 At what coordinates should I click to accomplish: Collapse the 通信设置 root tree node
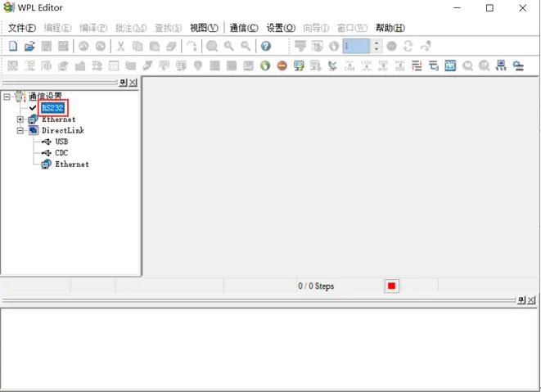click(7, 97)
